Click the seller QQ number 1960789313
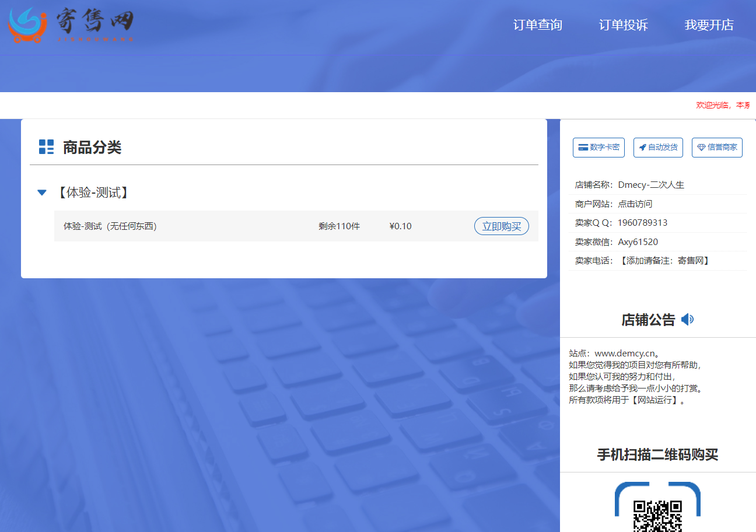 coord(643,223)
